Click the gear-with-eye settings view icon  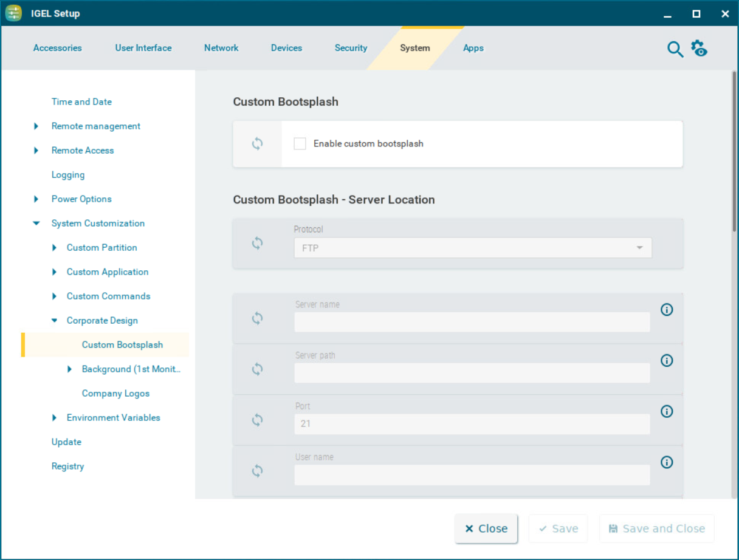click(699, 49)
